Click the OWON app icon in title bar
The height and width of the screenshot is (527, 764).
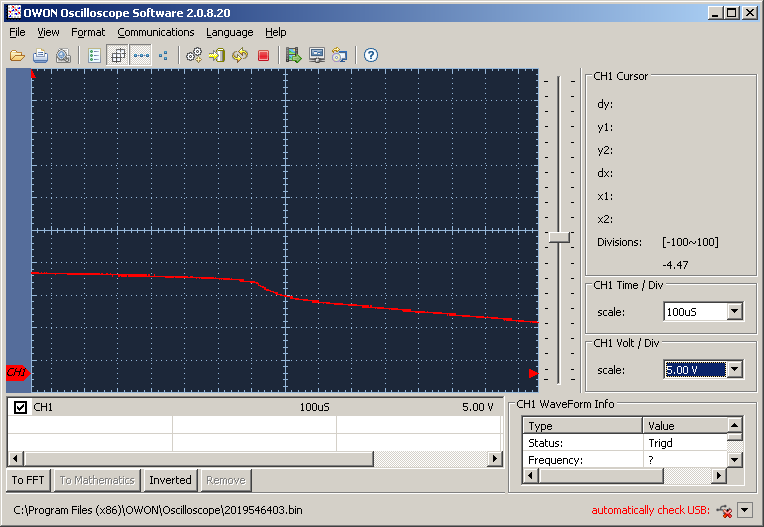coord(14,12)
